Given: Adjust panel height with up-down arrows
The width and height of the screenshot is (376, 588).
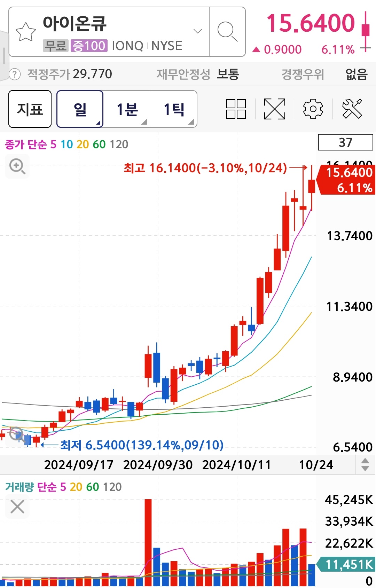Looking at the screenshot, I should (365, 464).
